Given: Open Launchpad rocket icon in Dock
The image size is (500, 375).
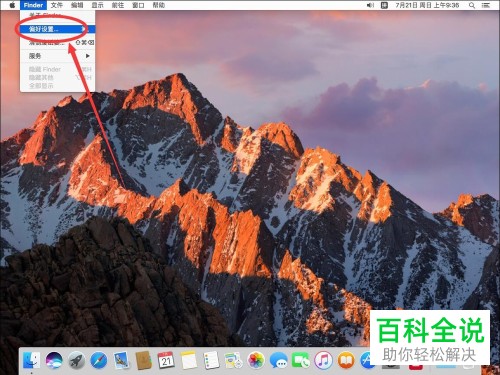Looking at the screenshot, I should click(x=76, y=360).
